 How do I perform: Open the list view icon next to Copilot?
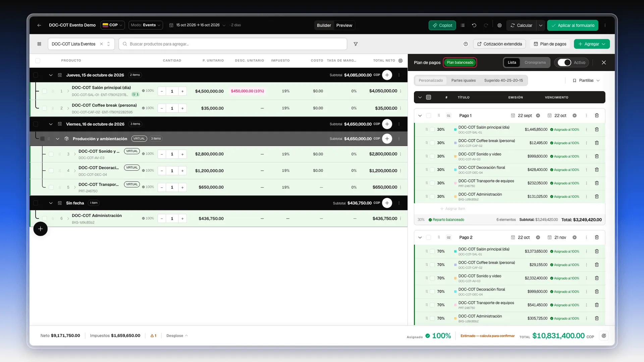coord(463,25)
